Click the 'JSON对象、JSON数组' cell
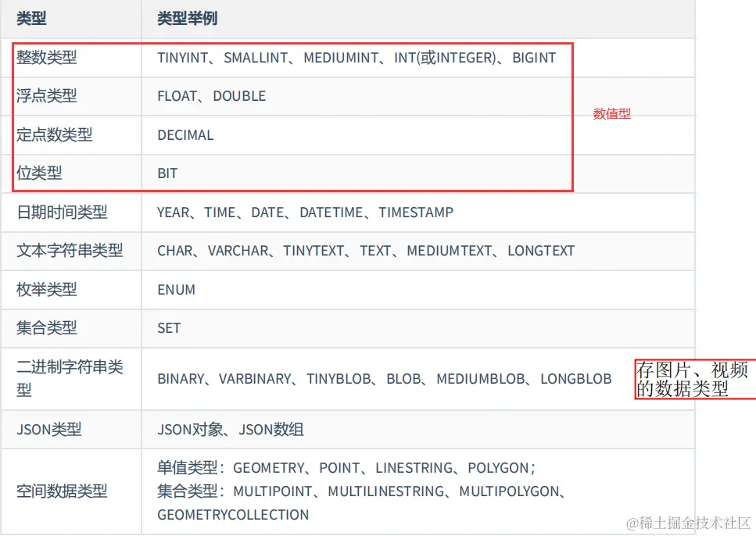756x536 pixels. 418,430
